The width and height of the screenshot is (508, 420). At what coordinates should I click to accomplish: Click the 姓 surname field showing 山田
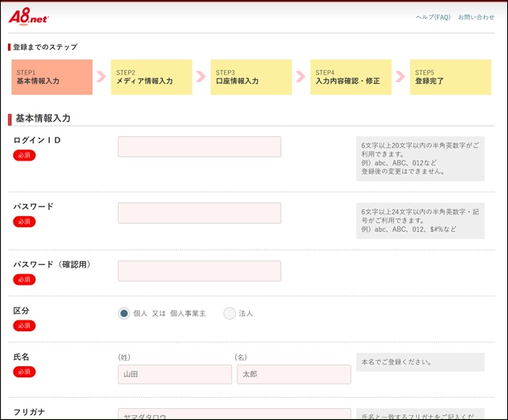[175, 375]
